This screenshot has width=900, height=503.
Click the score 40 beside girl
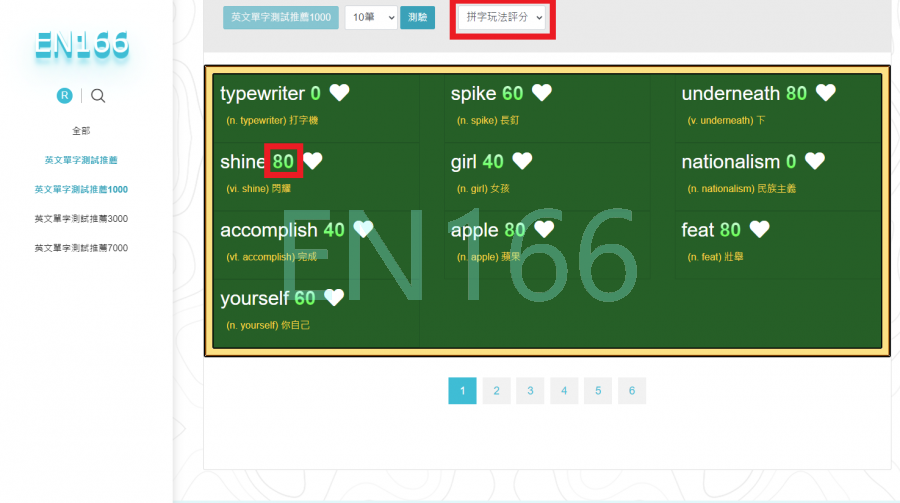pos(493,162)
